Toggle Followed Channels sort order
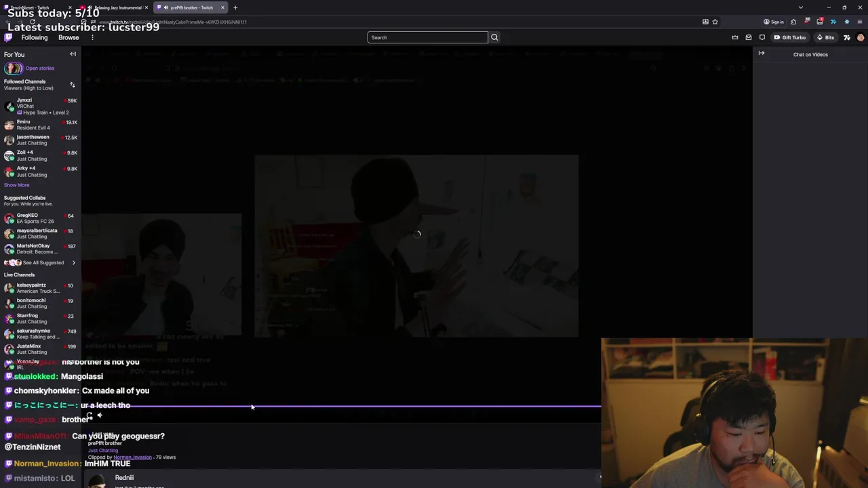Image resolution: width=868 pixels, height=488 pixels. tap(72, 85)
